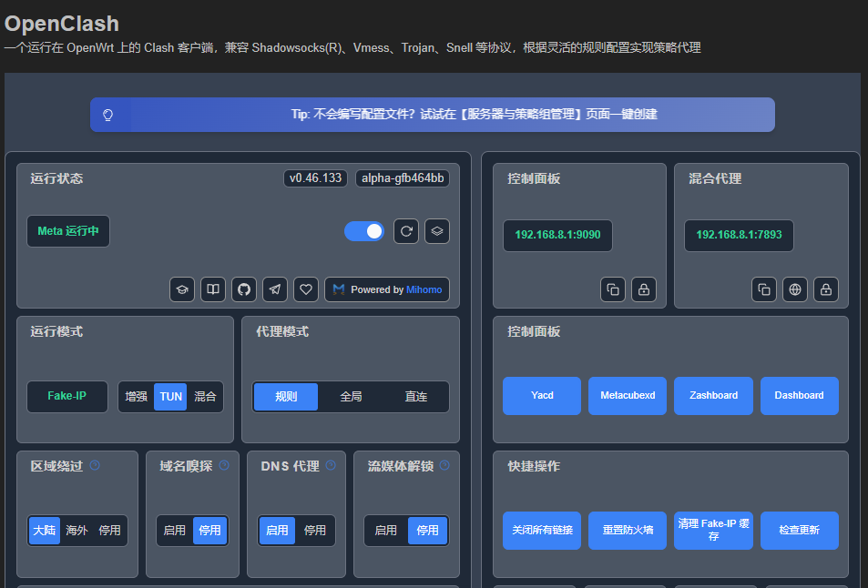
Task: Click the lock icon under 192.168.8.1:9090
Action: pyautogui.click(x=644, y=289)
